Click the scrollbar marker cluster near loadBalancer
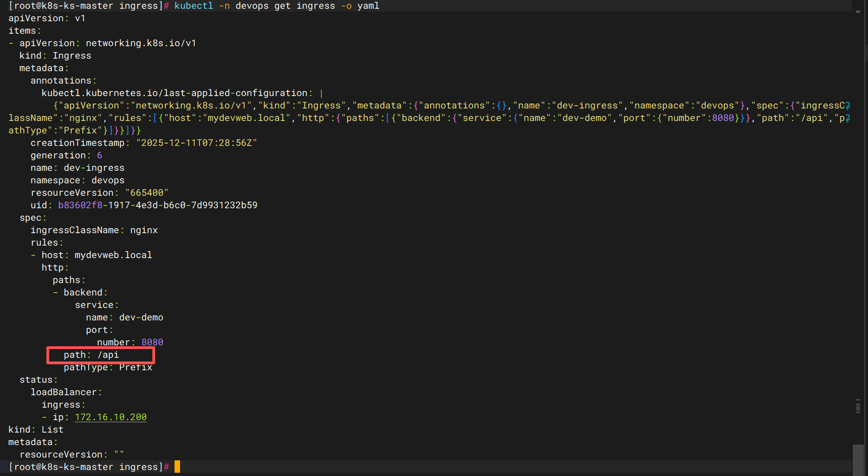Viewport: 868px width, 476px height. coord(858,406)
